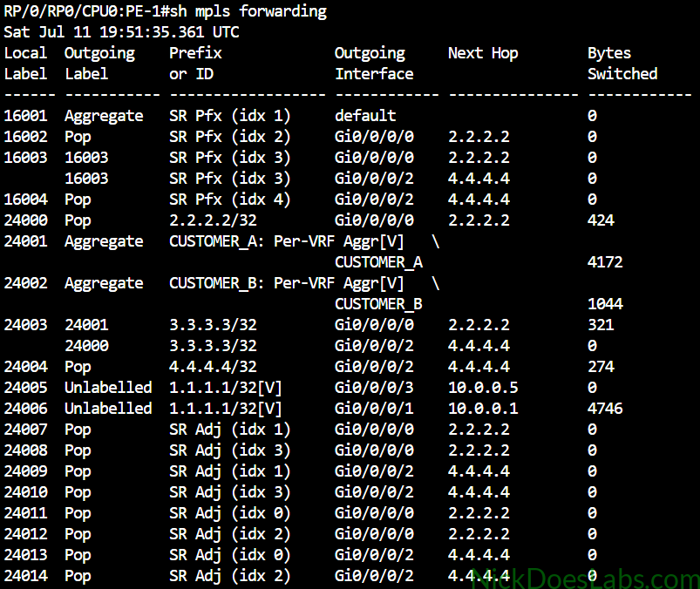Click 'Unlabelled' in the 24005 row

click(108, 388)
